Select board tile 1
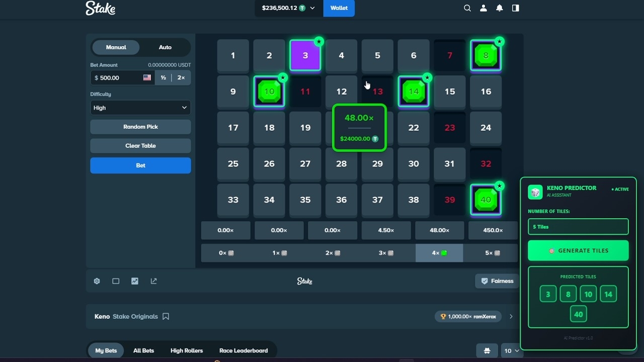644x362 pixels. (x=233, y=55)
